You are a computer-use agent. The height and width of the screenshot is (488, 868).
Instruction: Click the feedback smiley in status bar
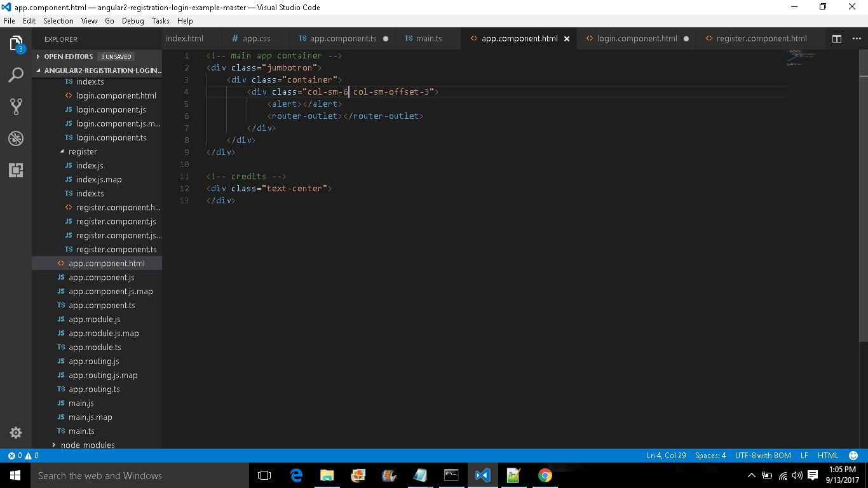[x=854, y=456]
